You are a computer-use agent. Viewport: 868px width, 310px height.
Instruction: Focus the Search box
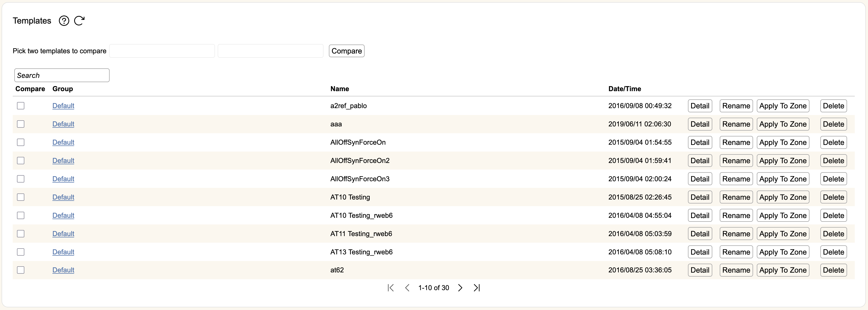[62, 75]
